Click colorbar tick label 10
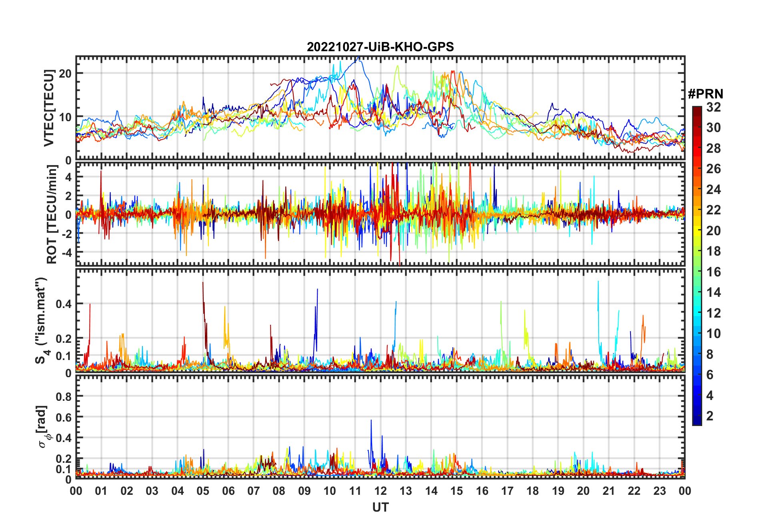 [x=713, y=333]
